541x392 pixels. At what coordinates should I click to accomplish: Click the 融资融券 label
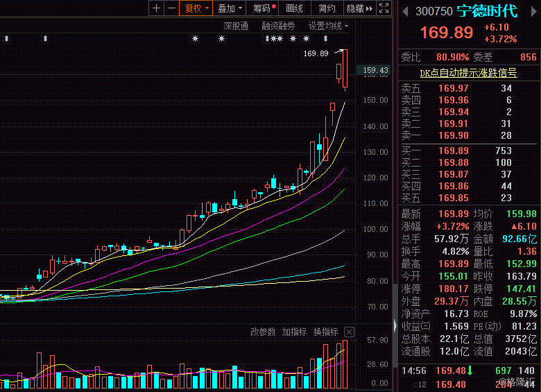click(x=278, y=26)
